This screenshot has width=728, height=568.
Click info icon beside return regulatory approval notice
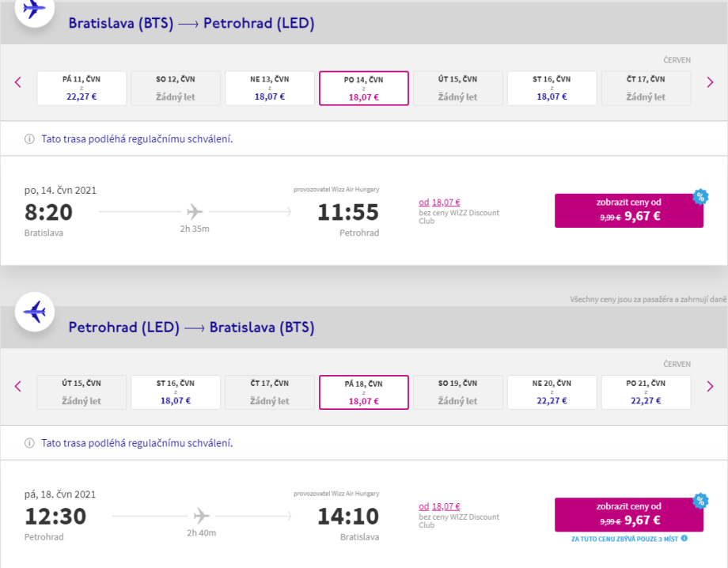(30, 443)
